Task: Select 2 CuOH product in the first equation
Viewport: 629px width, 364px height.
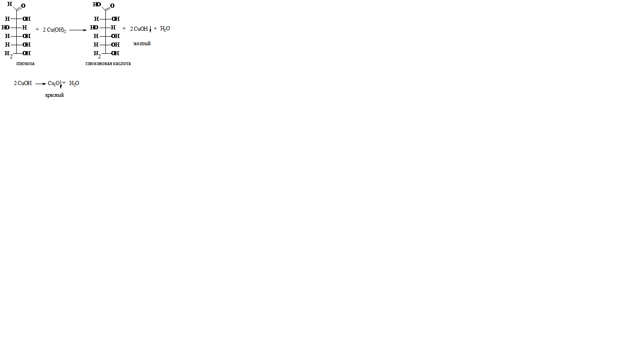Action: click(x=139, y=29)
